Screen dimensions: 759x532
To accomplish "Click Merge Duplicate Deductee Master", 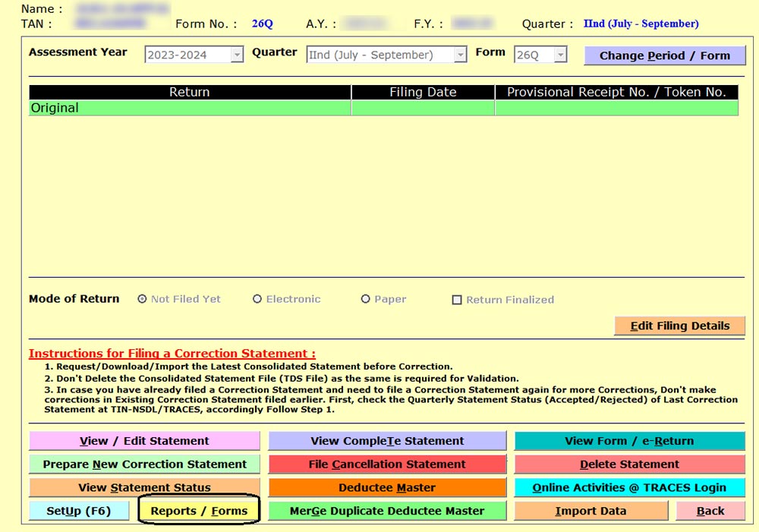I will pos(387,511).
